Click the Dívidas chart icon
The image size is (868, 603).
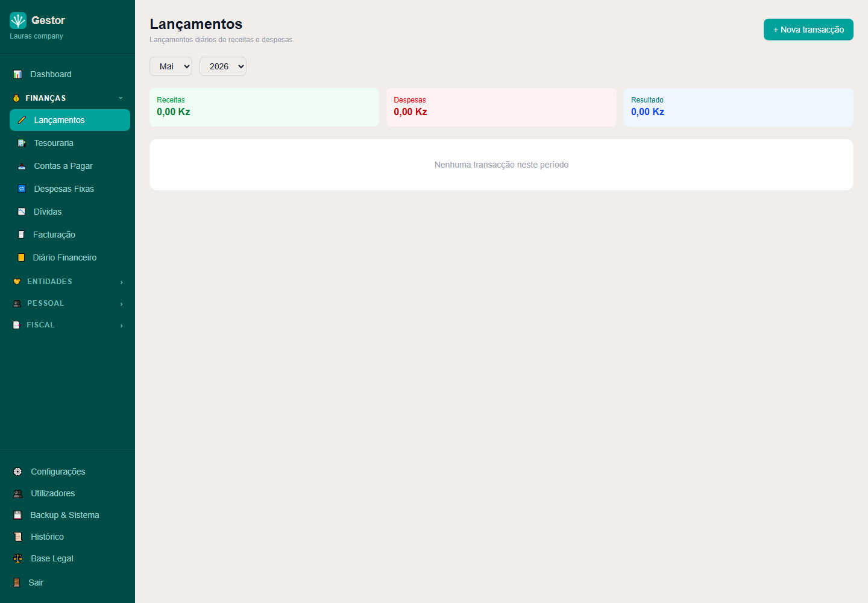22,212
